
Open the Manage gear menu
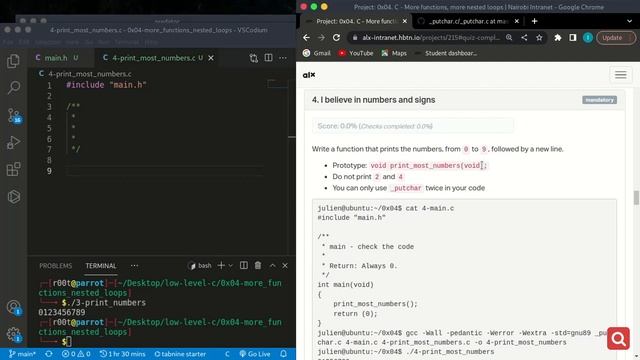click(x=13, y=335)
